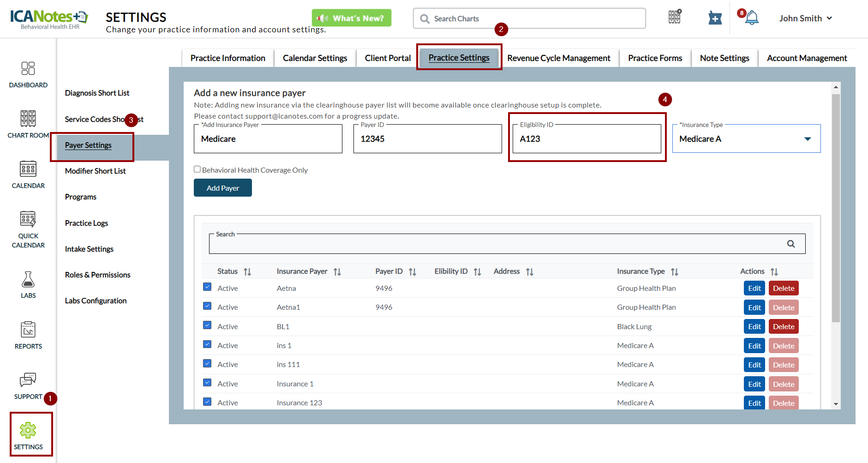This screenshot has height=463, width=868.
Task: Click the magnifier in payer search
Action: pyautogui.click(x=790, y=244)
